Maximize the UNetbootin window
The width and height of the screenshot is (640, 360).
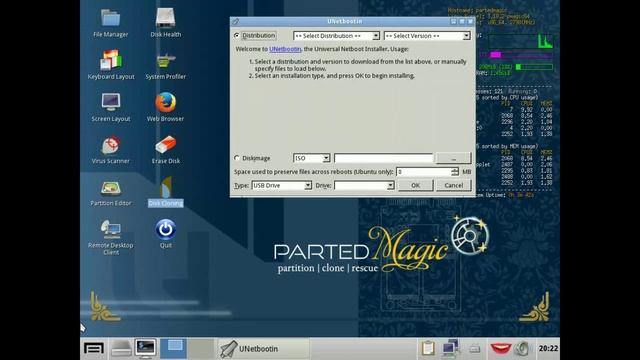pos(462,21)
